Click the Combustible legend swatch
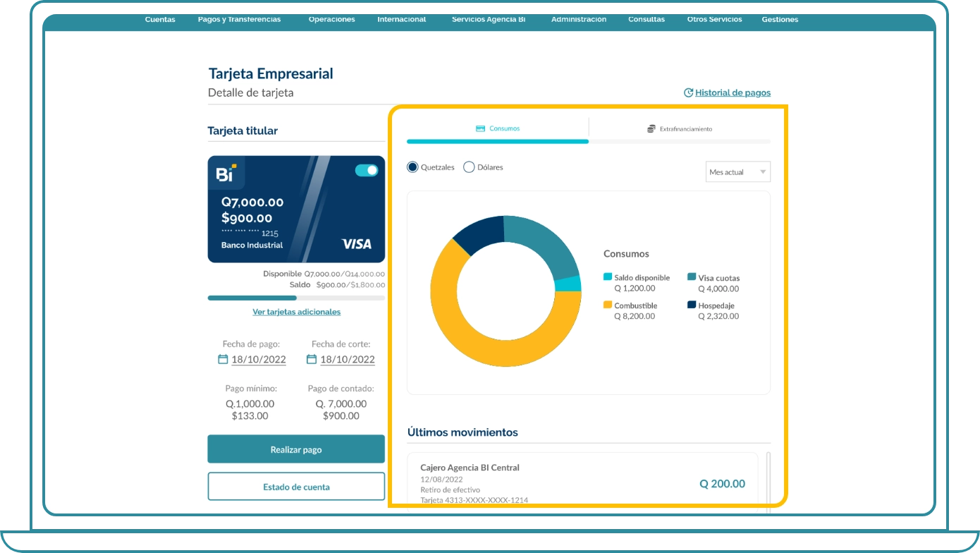Screen dimensions: 980x553 pos(608,305)
